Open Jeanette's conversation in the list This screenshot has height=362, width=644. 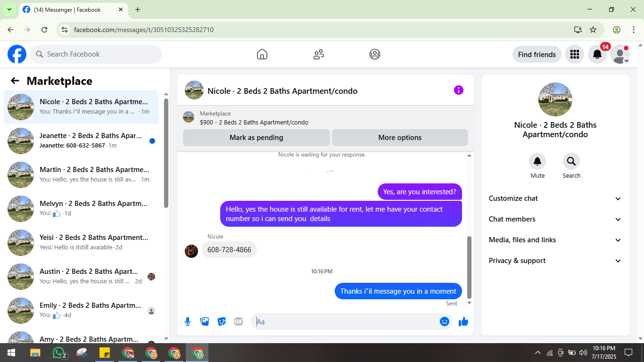coord(81,141)
